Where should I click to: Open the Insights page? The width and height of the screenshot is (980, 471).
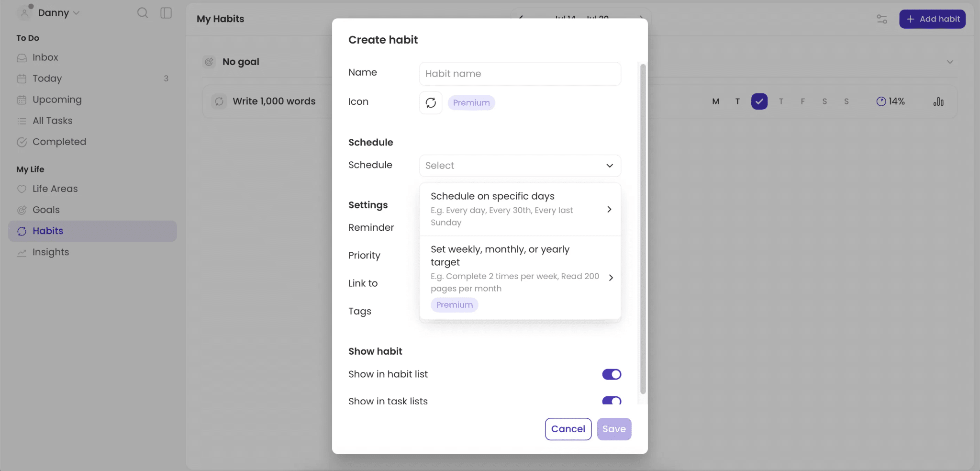click(x=50, y=252)
